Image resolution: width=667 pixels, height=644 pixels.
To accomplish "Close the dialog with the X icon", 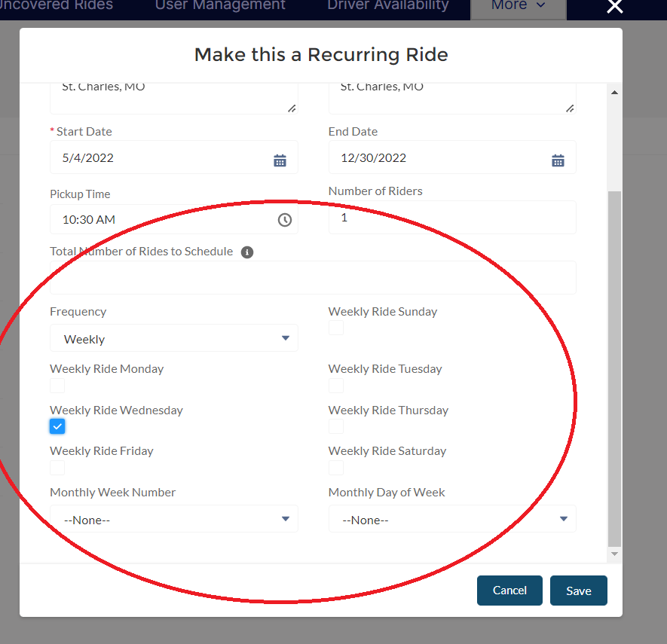I will [x=615, y=7].
